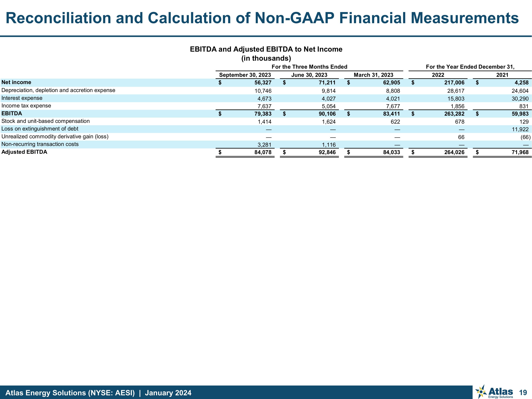532x399 pixels.
Task: Click loss on extinguishment value 11,922
Action: (520, 129)
